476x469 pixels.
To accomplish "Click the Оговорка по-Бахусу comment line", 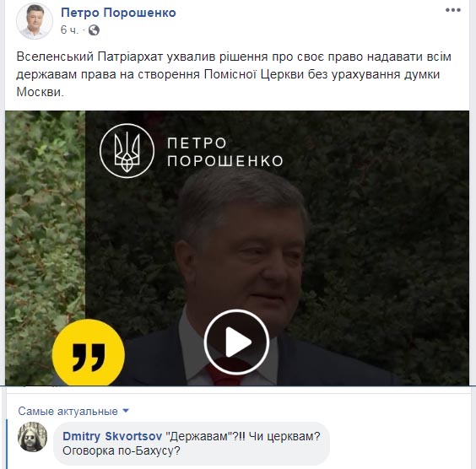I will pyautogui.click(x=122, y=450).
